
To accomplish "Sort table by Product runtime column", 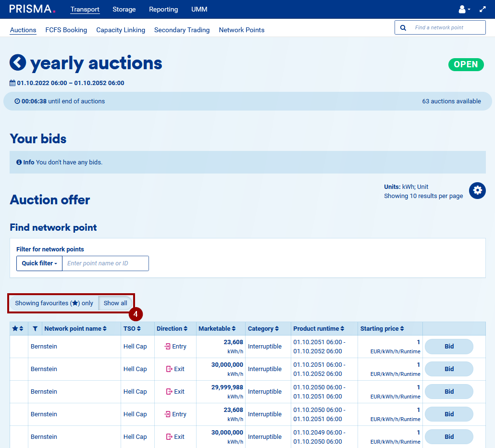I will tap(319, 329).
